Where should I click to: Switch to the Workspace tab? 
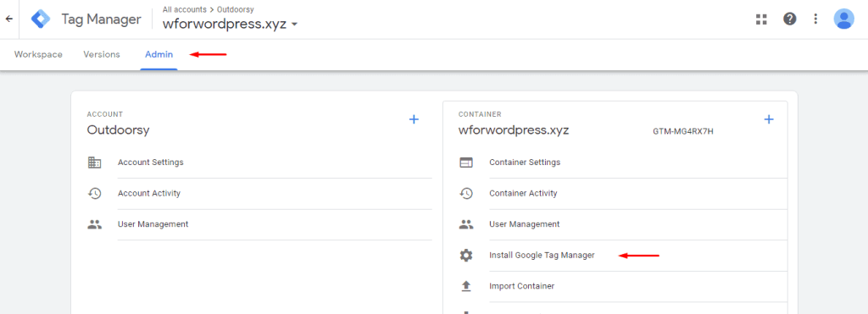(x=38, y=55)
